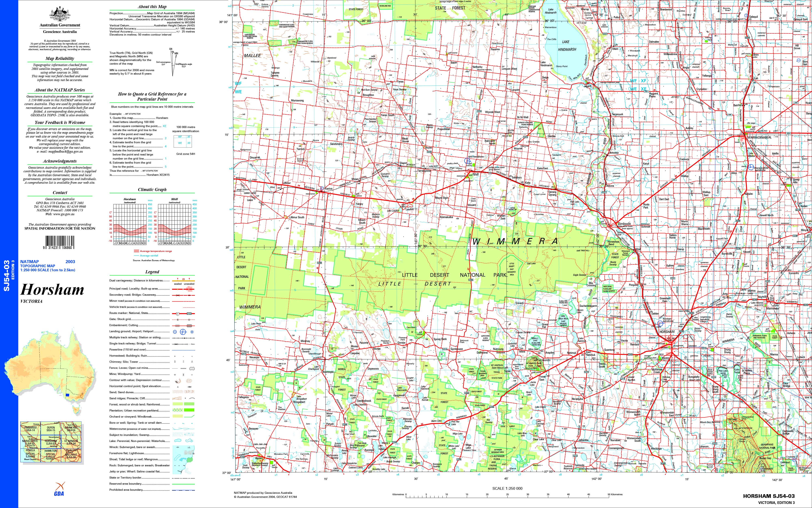Click the Australian Government coat of arms
This screenshot has width=812, height=508.
click(x=60, y=14)
